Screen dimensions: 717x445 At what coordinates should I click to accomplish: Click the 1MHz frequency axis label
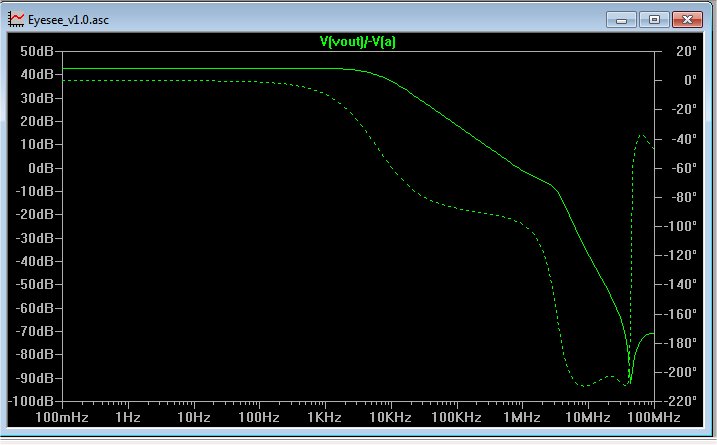coord(522,417)
